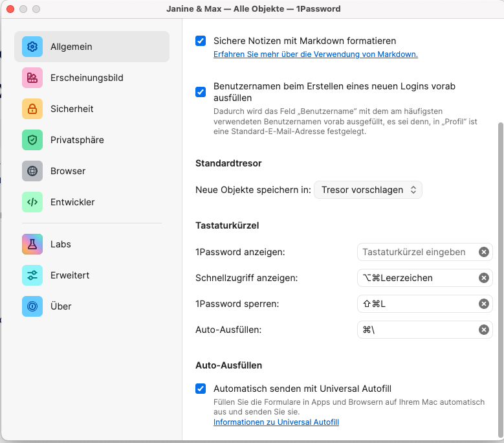Clear the 1Password sperren shortcut
The width and height of the screenshot is (504, 443).
(x=483, y=304)
